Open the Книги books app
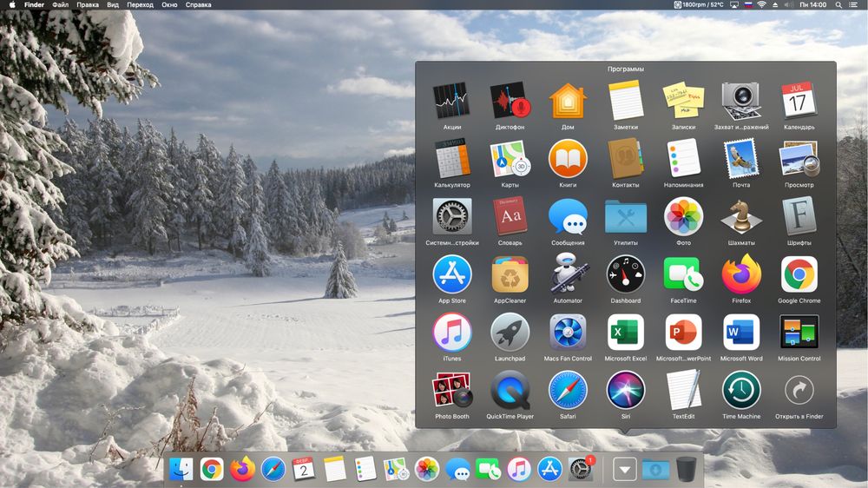 point(568,159)
